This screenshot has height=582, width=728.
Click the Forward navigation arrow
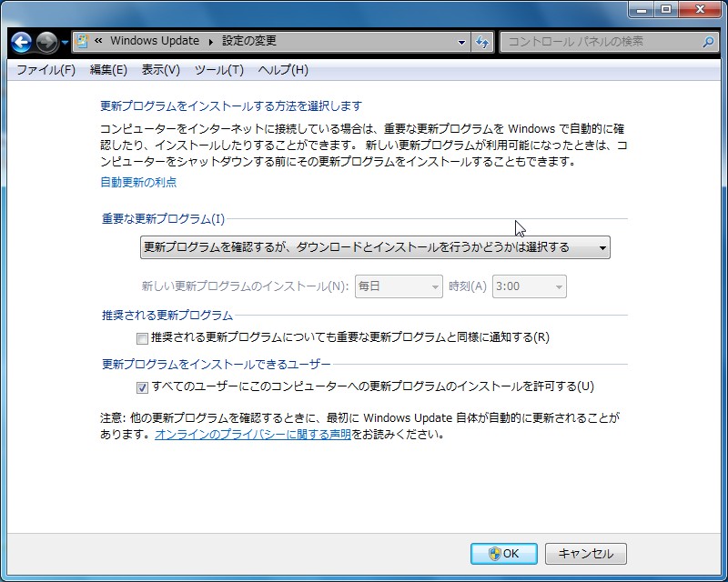(x=47, y=42)
